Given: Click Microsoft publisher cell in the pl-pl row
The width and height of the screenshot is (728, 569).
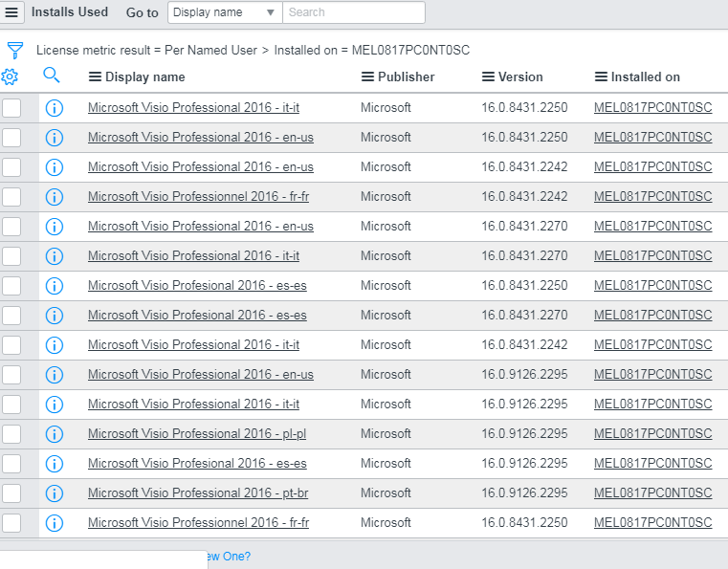Looking at the screenshot, I should click(x=386, y=434).
